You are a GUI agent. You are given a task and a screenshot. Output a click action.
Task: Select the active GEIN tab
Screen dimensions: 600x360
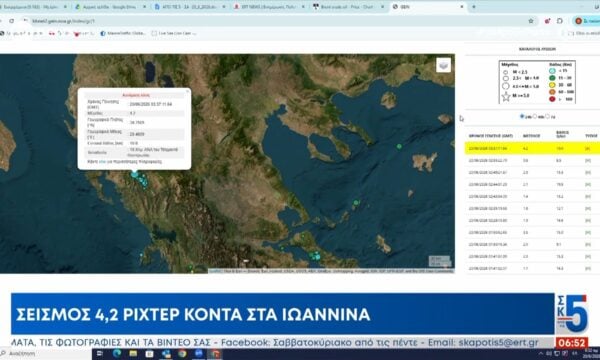coord(428,7)
